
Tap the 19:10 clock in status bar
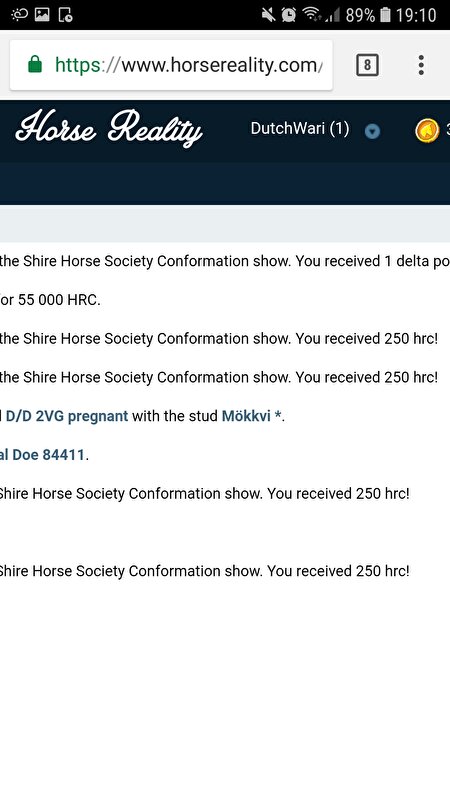(x=416, y=15)
